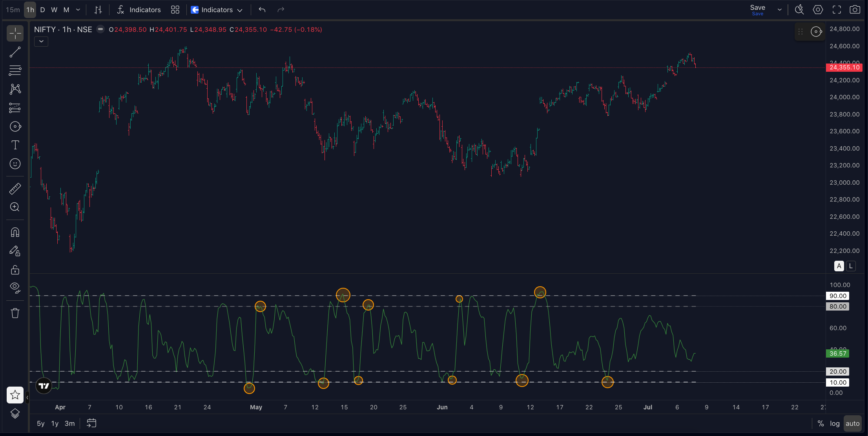The height and width of the screenshot is (436, 868).
Task: Open the forecasting and measurement tools
Action: [15, 108]
